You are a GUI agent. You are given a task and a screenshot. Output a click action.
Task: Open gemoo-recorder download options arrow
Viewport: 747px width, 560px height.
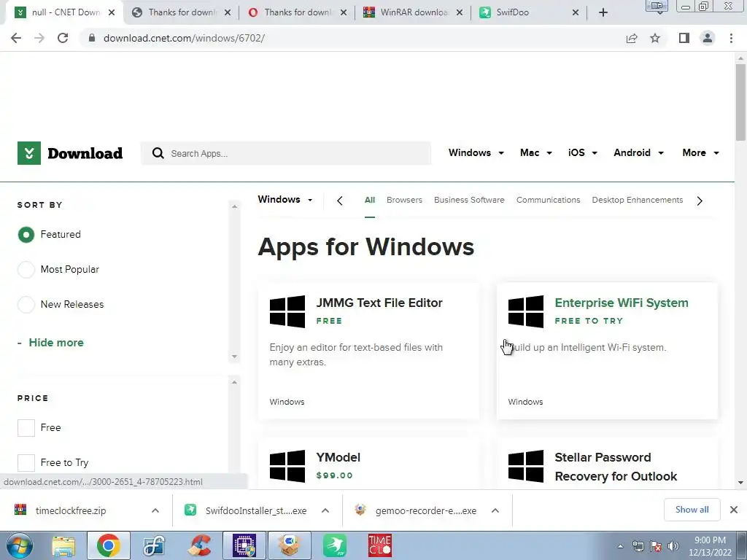point(495,510)
